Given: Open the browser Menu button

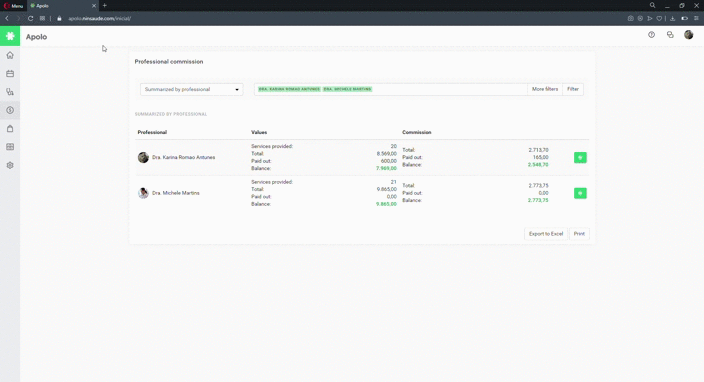Looking at the screenshot, I should [13, 6].
